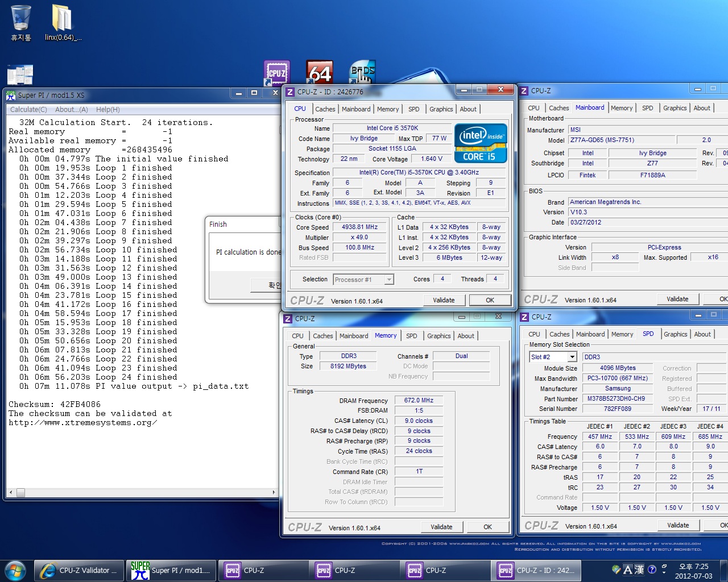
Task: Click the Mainboard model Z77A-GD65 (MS-7751) field
Action: (622, 140)
